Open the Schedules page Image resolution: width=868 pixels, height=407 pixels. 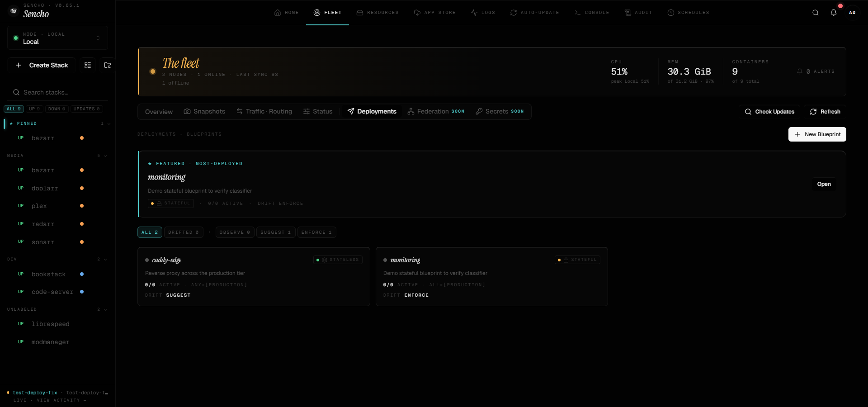pos(689,13)
